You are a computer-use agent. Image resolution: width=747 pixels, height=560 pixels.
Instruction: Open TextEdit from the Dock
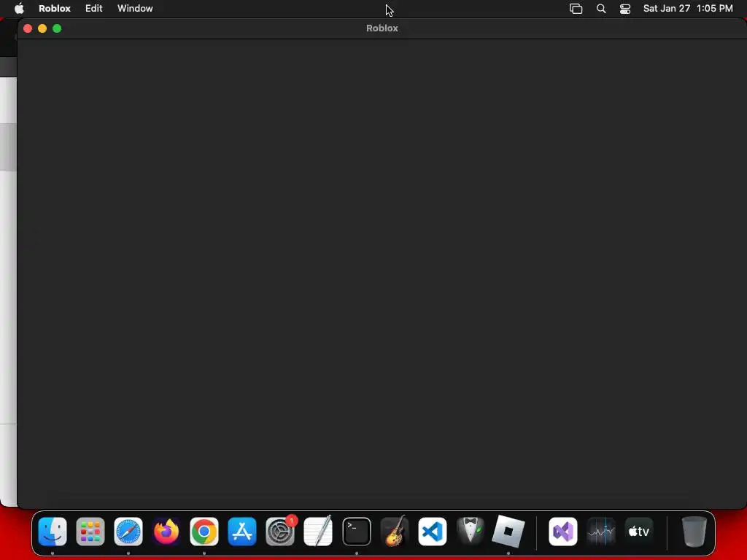pos(318,532)
